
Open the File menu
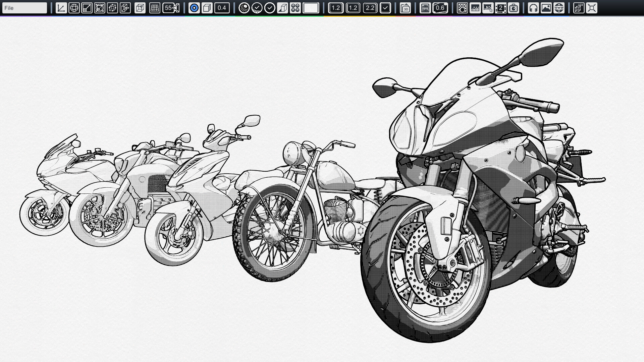point(24,7)
